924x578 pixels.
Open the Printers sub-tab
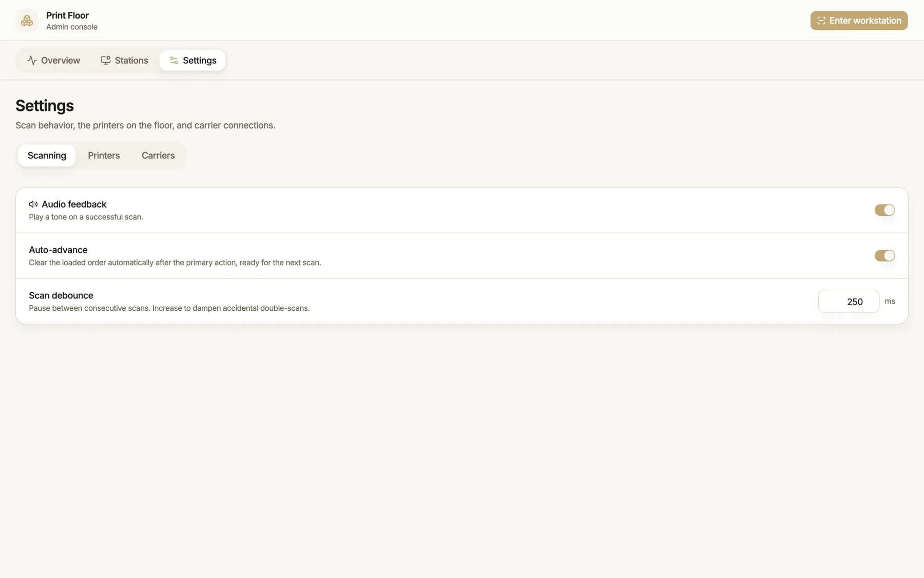point(104,156)
